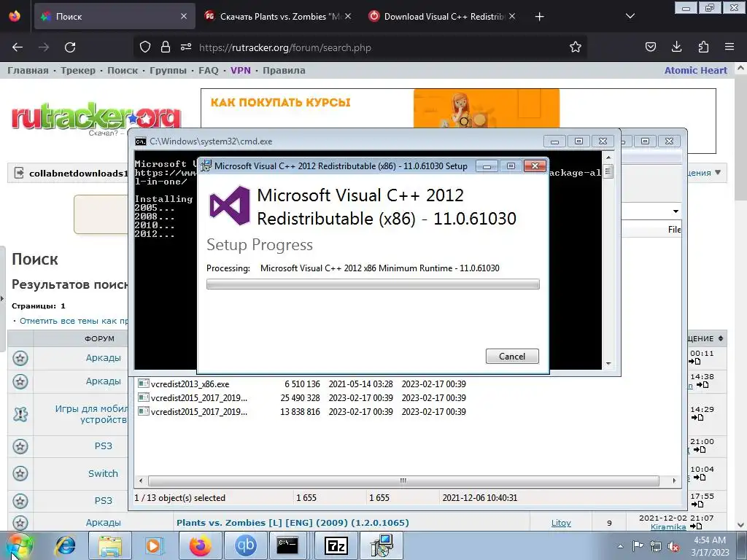Click the Atomic Heart link
This screenshot has width=747, height=560.
tap(695, 71)
